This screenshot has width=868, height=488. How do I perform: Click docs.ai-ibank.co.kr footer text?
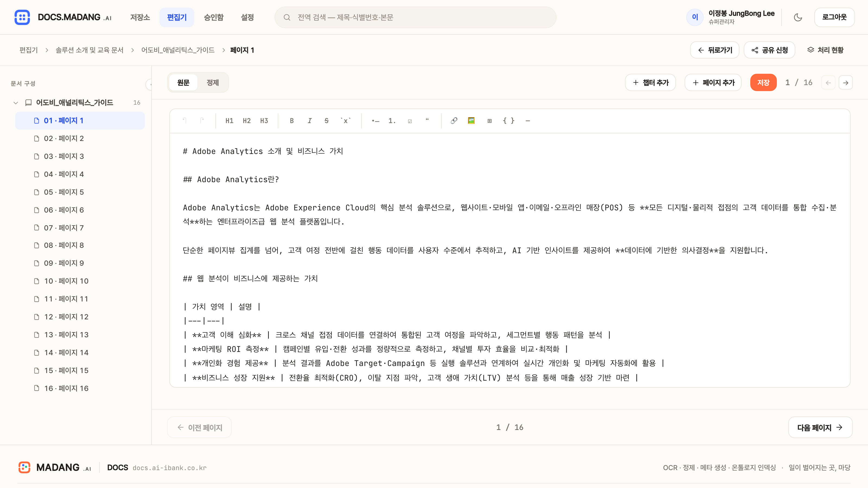(170, 468)
